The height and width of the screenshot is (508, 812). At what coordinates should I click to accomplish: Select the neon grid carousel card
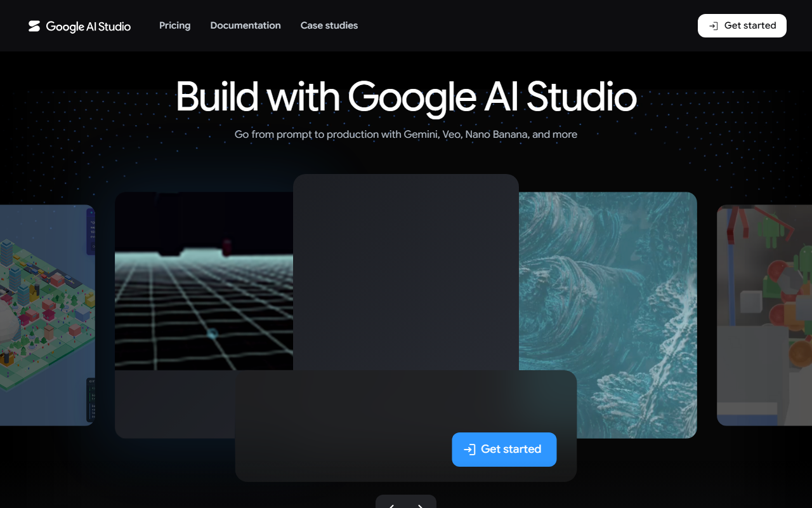tap(204, 281)
